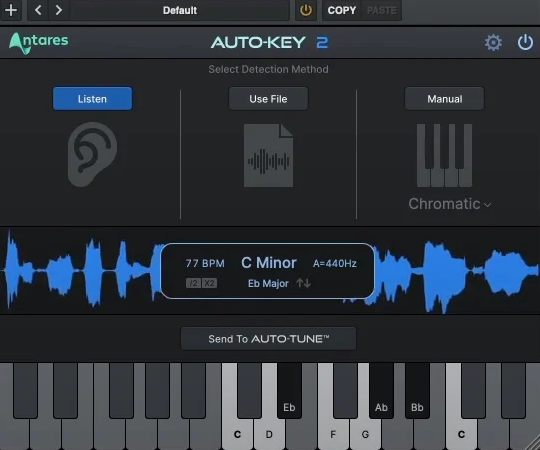Viewport: 540px width, 450px height.
Task: Click the upper C piano key
Action: click(x=461, y=435)
